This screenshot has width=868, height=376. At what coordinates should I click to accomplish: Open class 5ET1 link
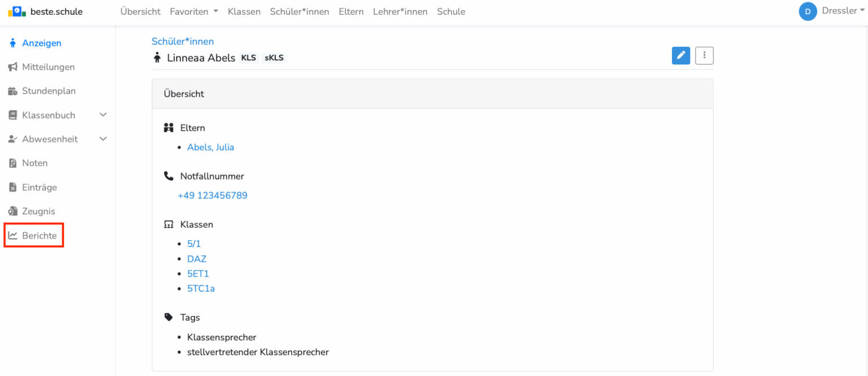click(x=198, y=274)
